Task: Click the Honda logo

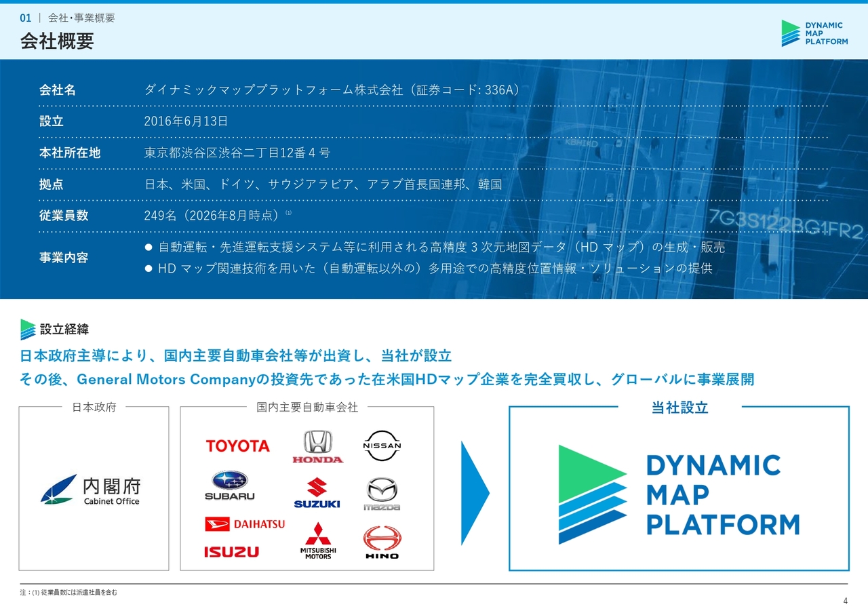Action: 317,447
